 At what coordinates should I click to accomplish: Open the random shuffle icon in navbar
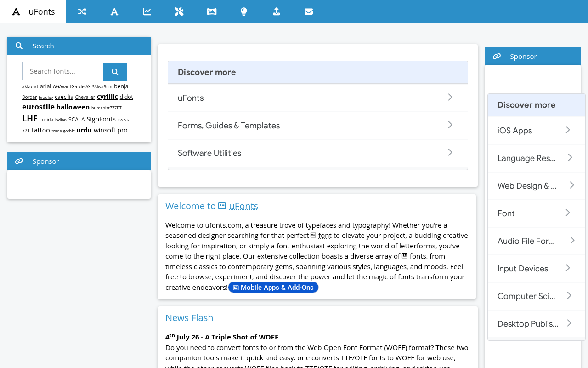[82, 12]
